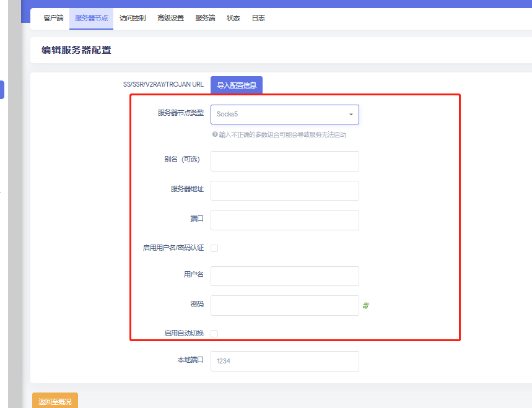View the 日志 tab
532x408 pixels.
pos(258,18)
